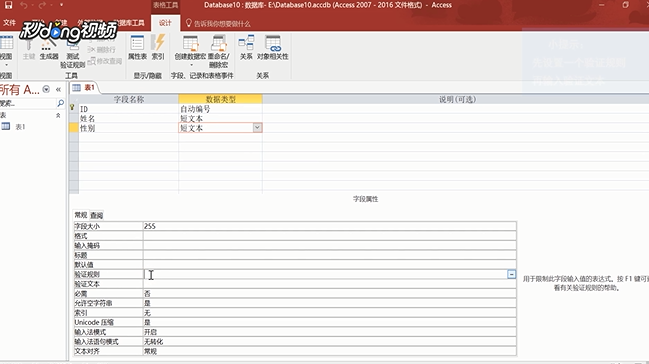Image resolution: width=649 pixels, height=364 pixels.
Task: Open the 关系 relationships icon
Action: tap(246, 48)
